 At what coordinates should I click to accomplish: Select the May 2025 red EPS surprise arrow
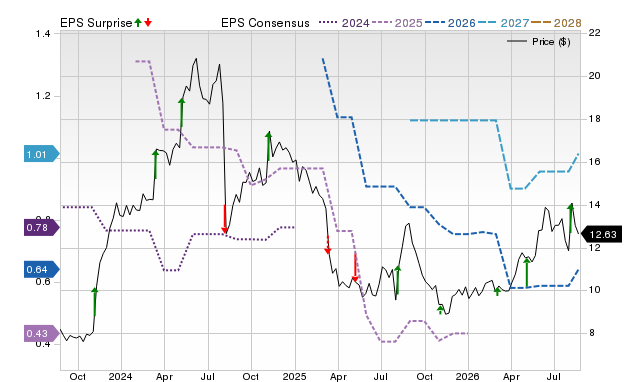(x=355, y=268)
